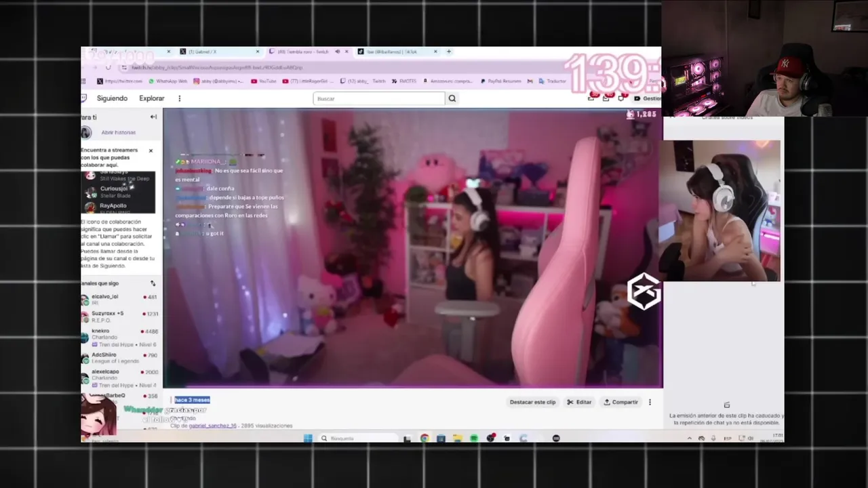Screen dimensions: 868x488
Task: Open the three-dot menu next to Explorar
Action: click(179, 98)
